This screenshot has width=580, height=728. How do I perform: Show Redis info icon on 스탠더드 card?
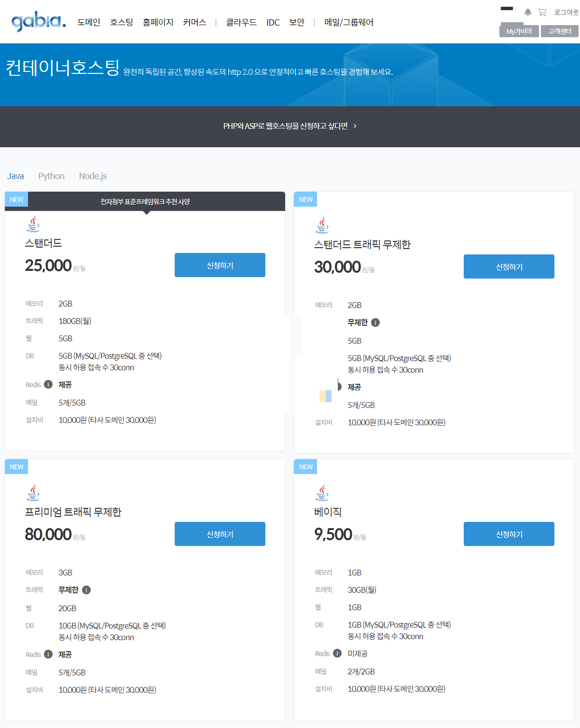tap(48, 384)
